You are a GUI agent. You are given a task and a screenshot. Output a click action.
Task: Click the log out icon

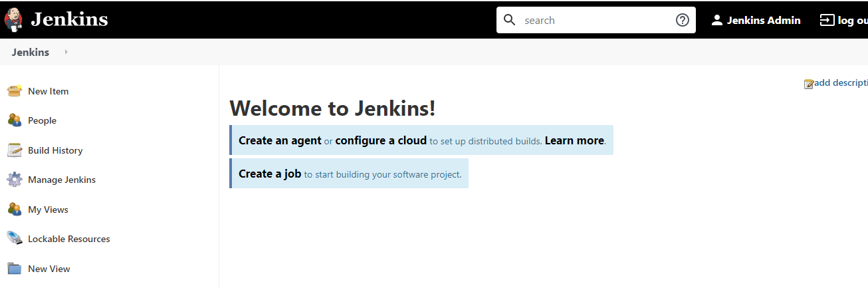(827, 20)
